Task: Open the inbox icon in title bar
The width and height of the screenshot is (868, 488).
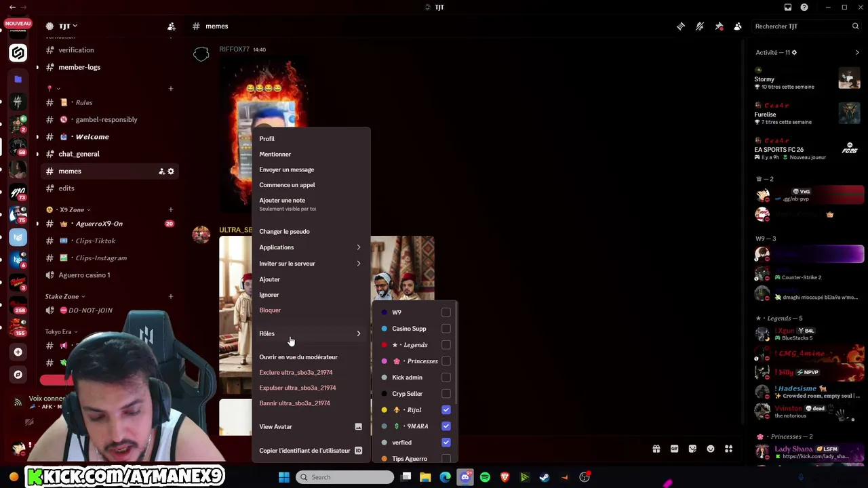Action: 788,7
